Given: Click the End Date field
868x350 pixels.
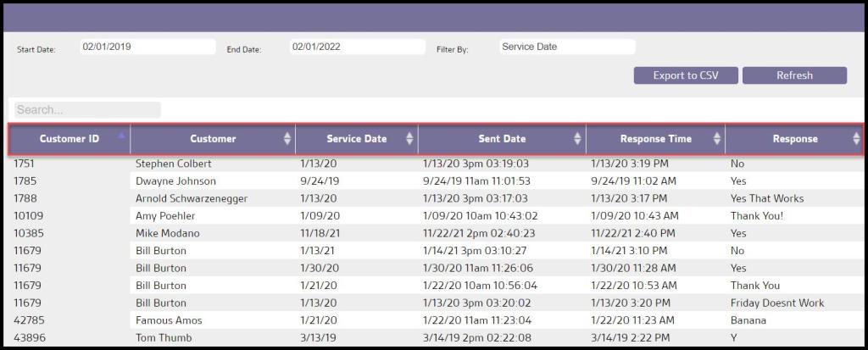Looking at the screenshot, I should (357, 47).
